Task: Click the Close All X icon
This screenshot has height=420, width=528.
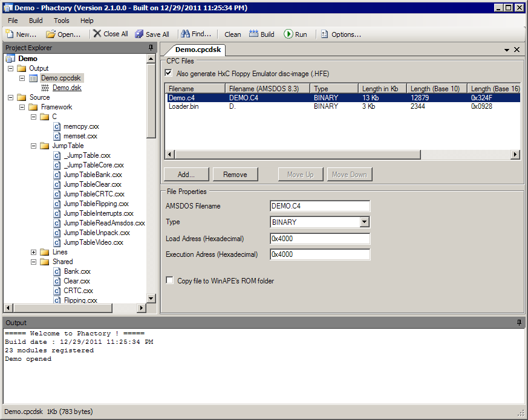Action: (97, 33)
